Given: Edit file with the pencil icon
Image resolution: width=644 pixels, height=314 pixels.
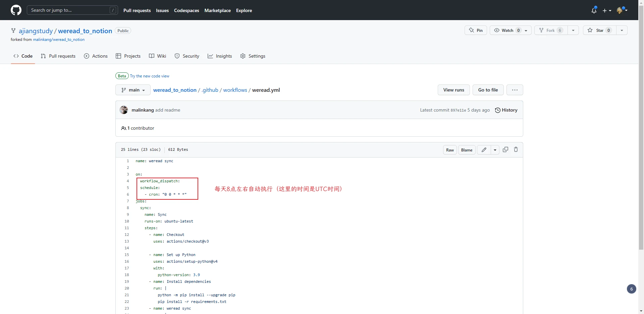Looking at the screenshot, I should point(484,150).
